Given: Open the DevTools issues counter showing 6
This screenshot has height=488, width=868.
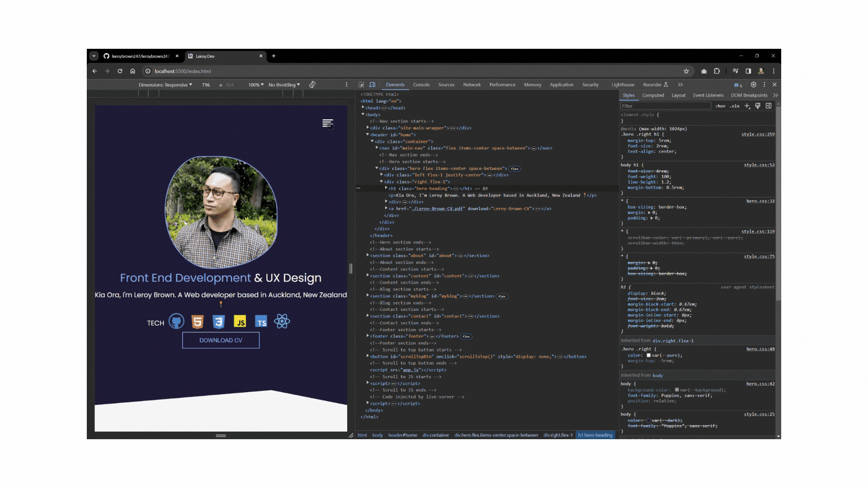Looking at the screenshot, I should [x=738, y=85].
